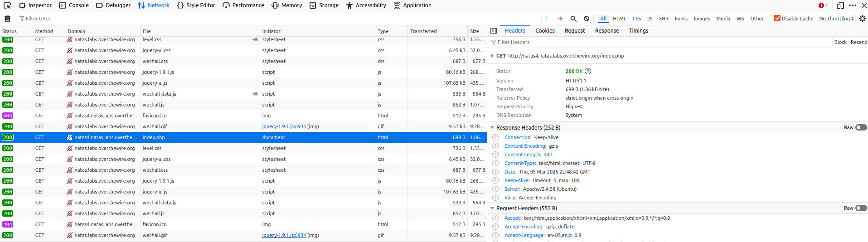Enable the HTML request type filter
This screenshot has width=868, height=242.
619,19
